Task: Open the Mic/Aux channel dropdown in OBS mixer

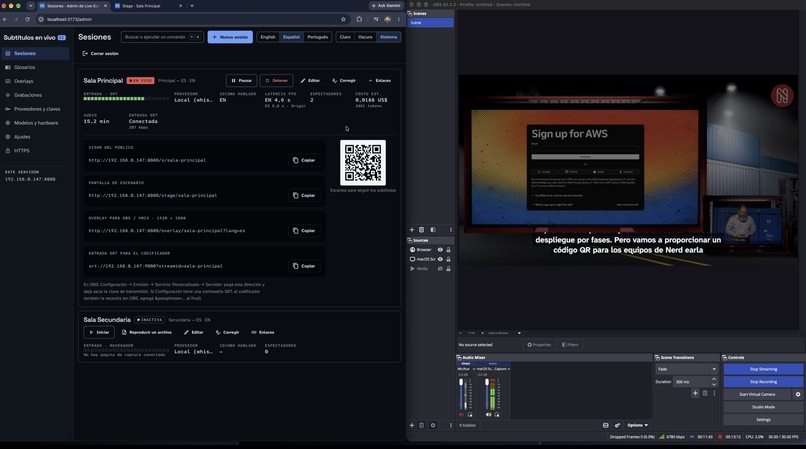Action: coord(474,369)
